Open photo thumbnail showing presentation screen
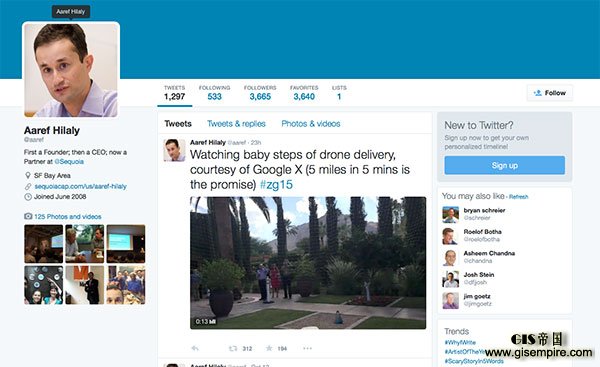The image size is (600, 367). tap(126, 244)
